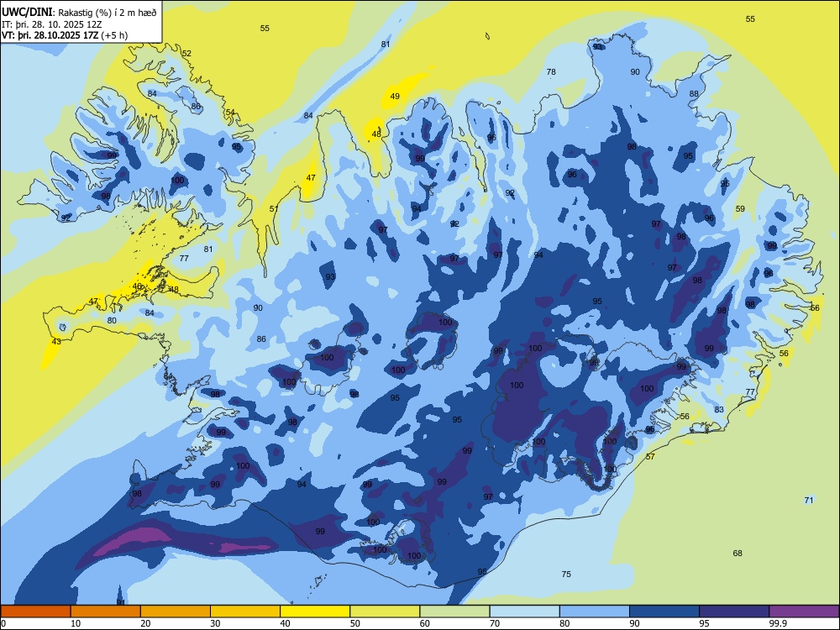The width and height of the screenshot is (840, 630).
Task: Click the legend label '99.9'
Action: (778, 623)
